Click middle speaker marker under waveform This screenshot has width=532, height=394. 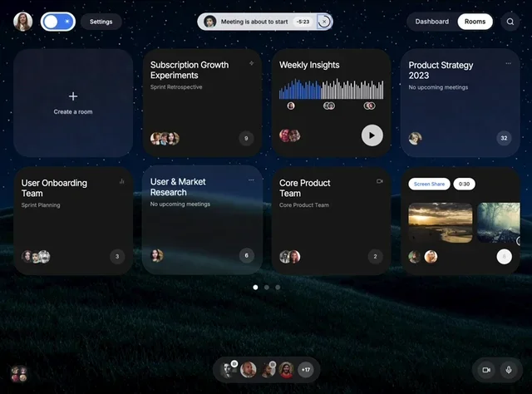329,106
